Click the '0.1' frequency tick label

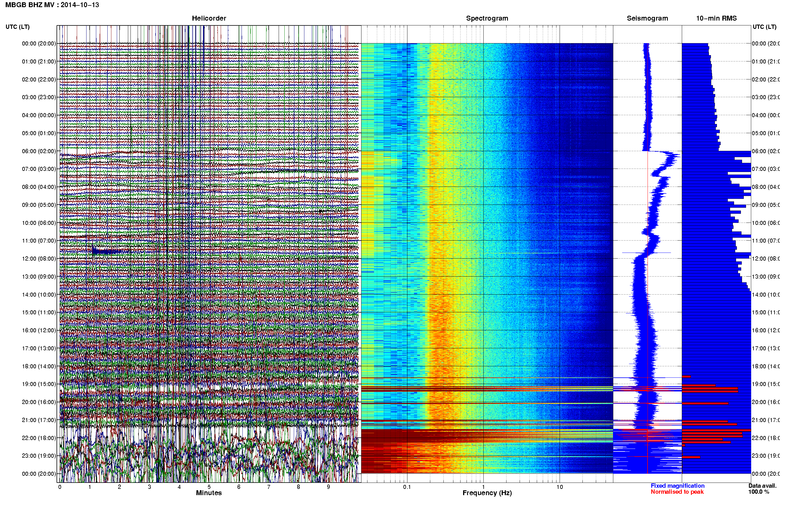pyautogui.click(x=407, y=487)
